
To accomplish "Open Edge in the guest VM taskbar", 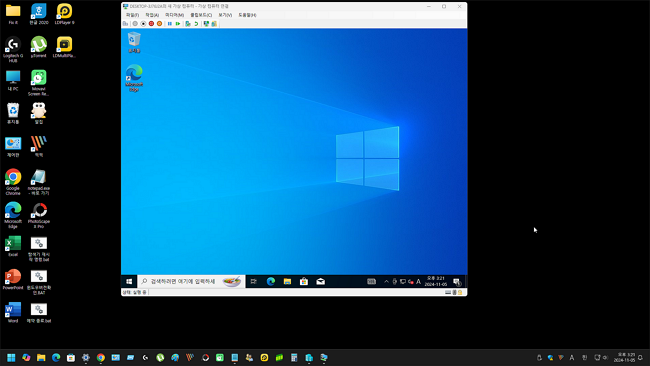I will click(271, 281).
